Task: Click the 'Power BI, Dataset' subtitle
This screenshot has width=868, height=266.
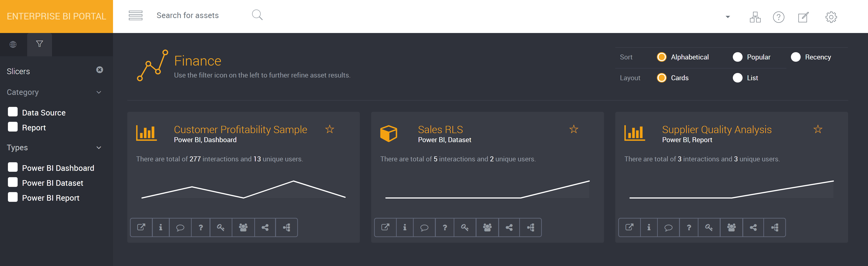Action: click(444, 140)
